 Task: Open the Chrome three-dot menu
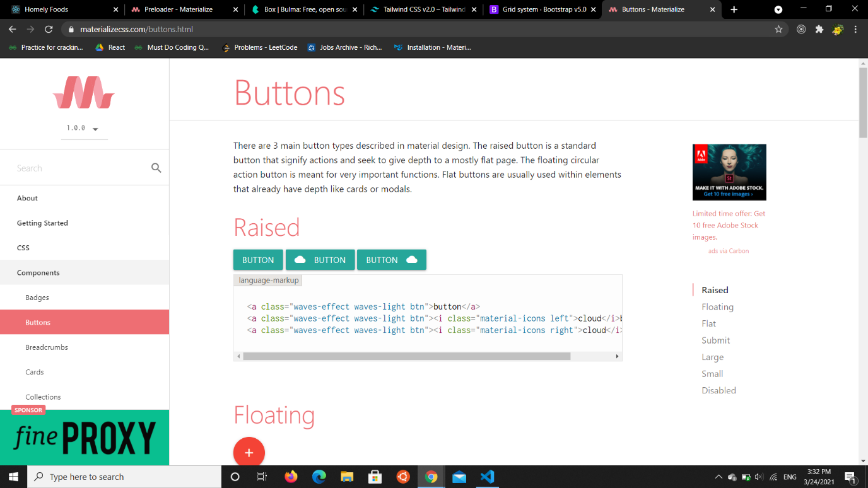coord(855,29)
